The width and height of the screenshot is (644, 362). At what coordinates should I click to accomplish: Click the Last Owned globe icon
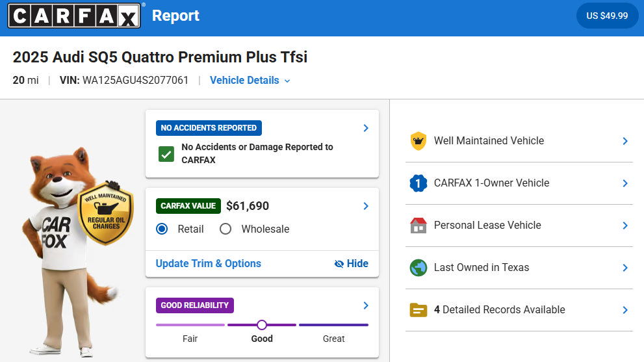(x=418, y=268)
